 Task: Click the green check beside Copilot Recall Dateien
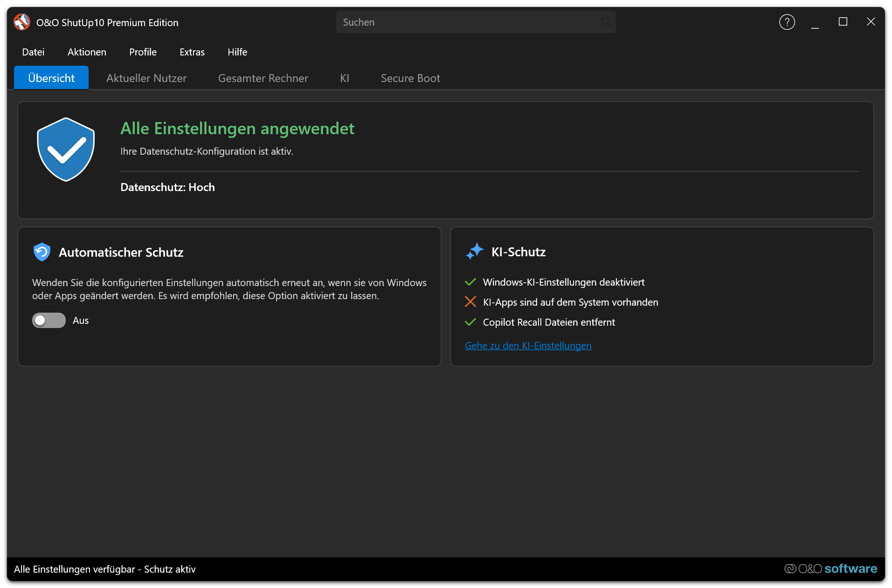click(x=470, y=322)
